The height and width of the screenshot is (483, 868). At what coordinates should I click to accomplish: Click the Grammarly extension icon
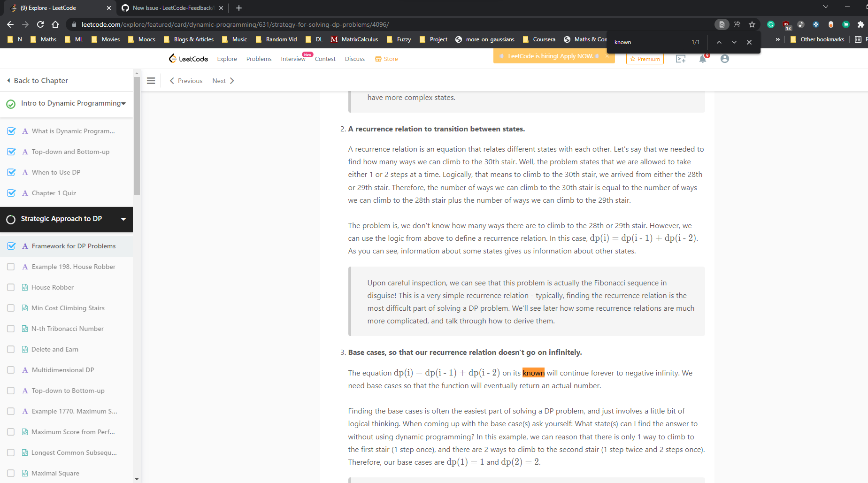[x=771, y=24]
